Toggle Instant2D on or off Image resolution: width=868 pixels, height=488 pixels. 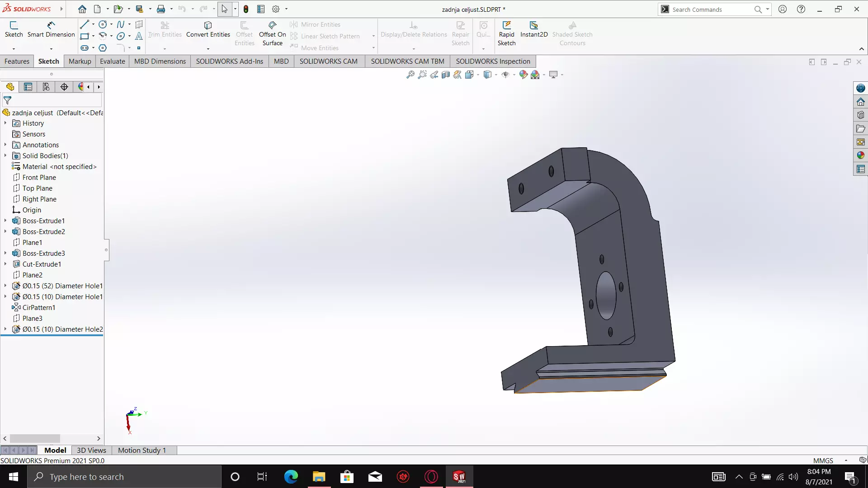534,29
